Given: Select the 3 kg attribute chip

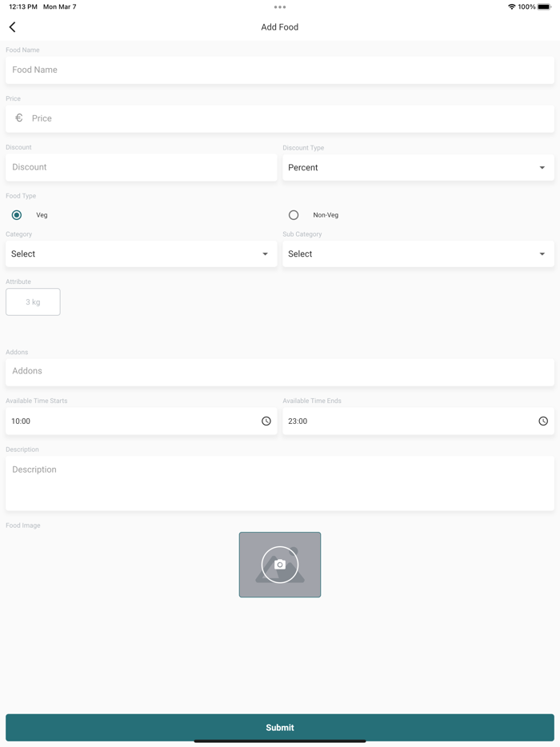Looking at the screenshot, I should (33, 302).
